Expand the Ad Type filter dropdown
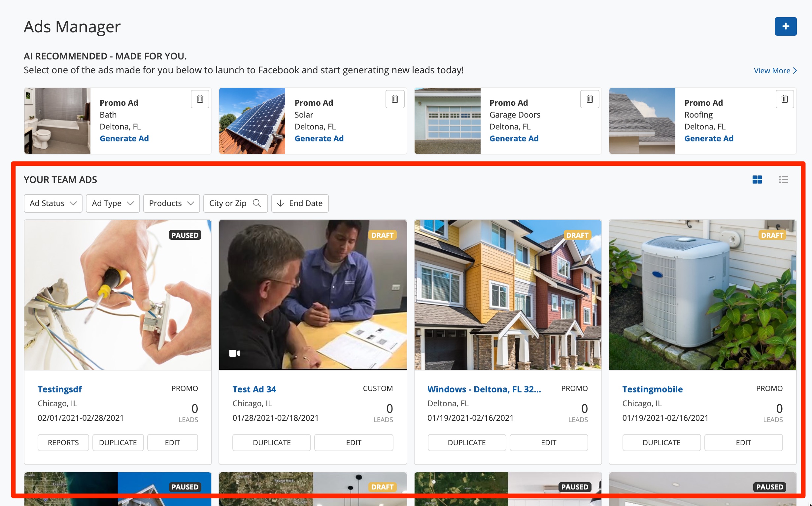The height and width of the screenshot is (506, 812). click(x=113, y=203)
